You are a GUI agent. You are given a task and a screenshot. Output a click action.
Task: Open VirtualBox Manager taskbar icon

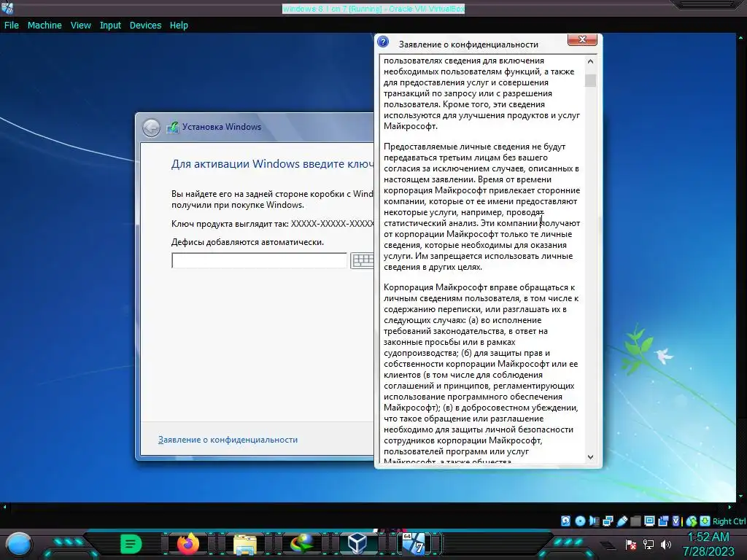coord(357,543)
